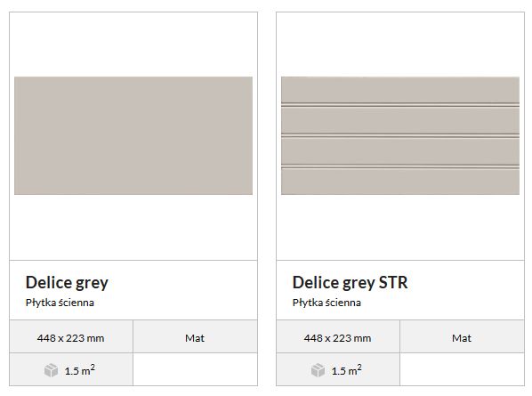The height and width of the screenshot is (396, 532).
Task: Click the white area above the Delice grey tile
Action: point(133,44)
